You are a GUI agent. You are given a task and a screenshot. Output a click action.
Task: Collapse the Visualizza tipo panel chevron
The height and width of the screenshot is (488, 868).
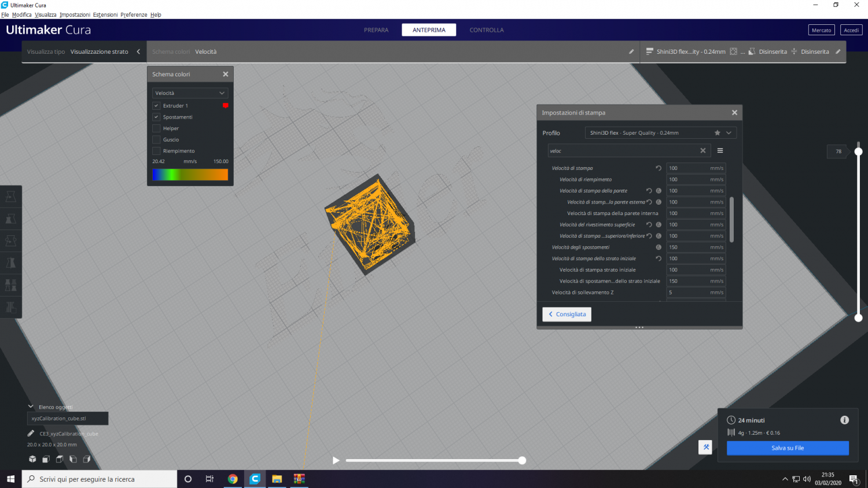click(x=138, y=51)
